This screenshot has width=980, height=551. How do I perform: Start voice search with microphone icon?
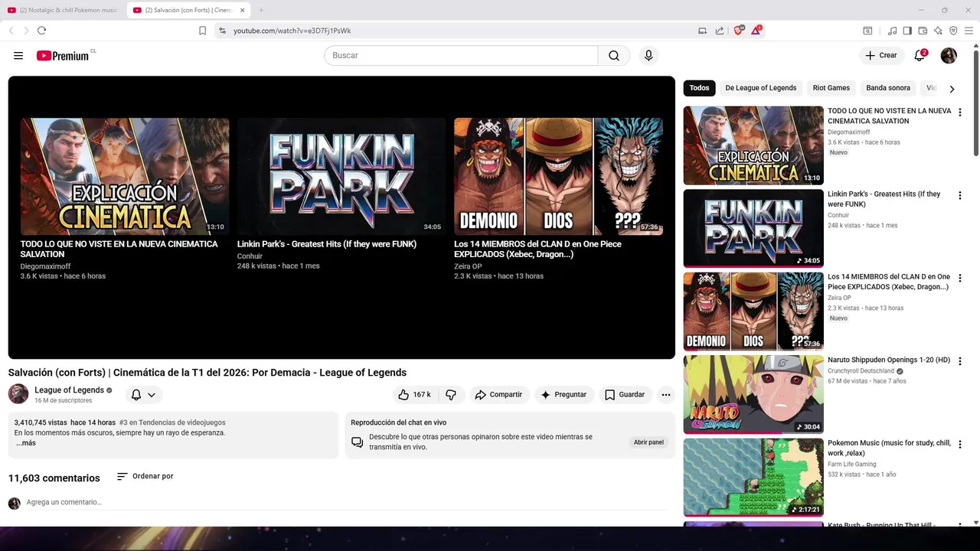click(648, 56)
